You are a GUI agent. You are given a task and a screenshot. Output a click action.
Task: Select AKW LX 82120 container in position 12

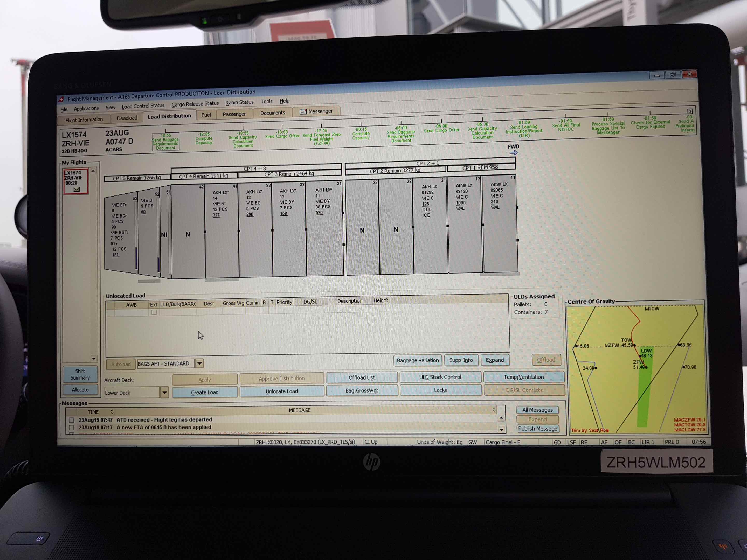(465, 225)
